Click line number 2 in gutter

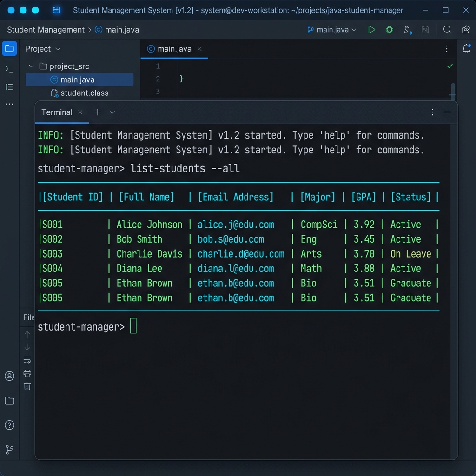[x=158, y=79]
